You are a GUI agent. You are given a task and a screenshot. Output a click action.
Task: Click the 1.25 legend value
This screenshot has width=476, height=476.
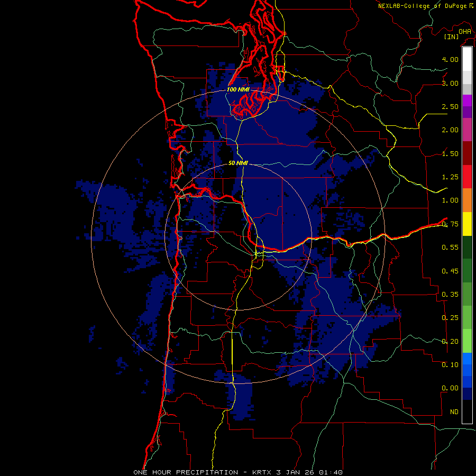(x=450, y=177)
